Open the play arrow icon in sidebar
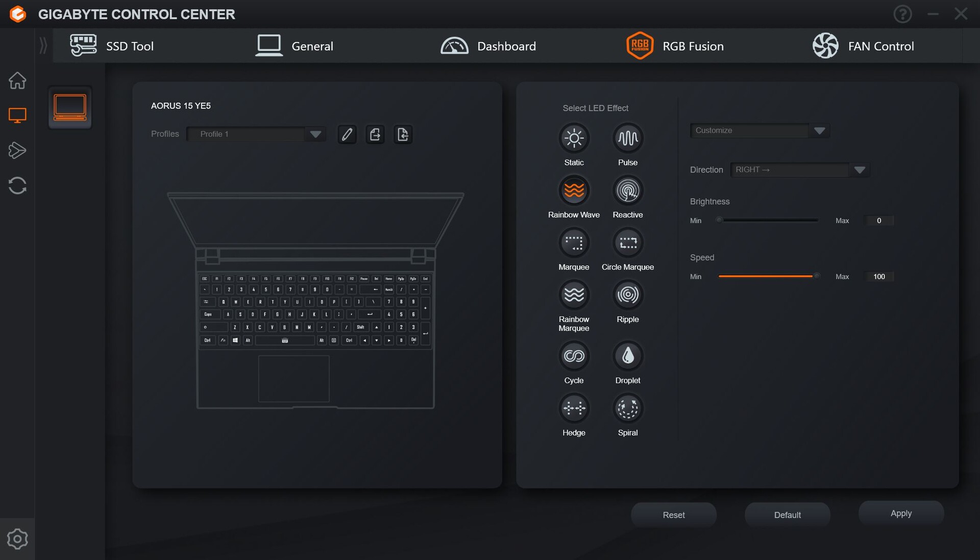Screen dimensions: 980x560 (x=17, y=150)
